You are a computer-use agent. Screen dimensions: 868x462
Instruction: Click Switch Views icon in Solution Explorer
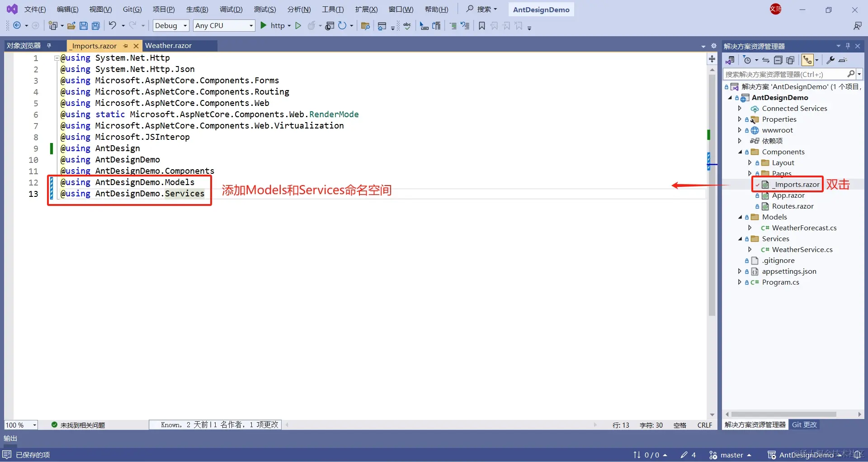(730, 60)
